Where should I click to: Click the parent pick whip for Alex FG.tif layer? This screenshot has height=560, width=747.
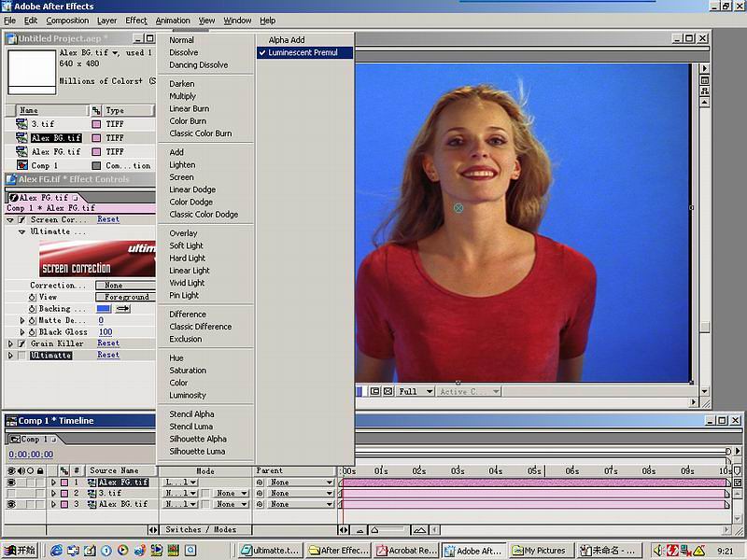(x=261, y=483)
